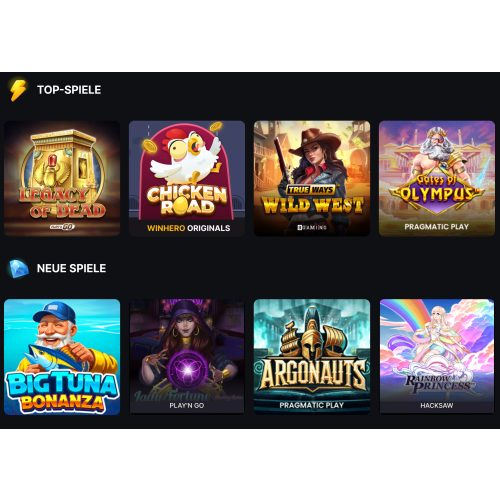Select the Rainbow Princess game

(x=437, y=357)
